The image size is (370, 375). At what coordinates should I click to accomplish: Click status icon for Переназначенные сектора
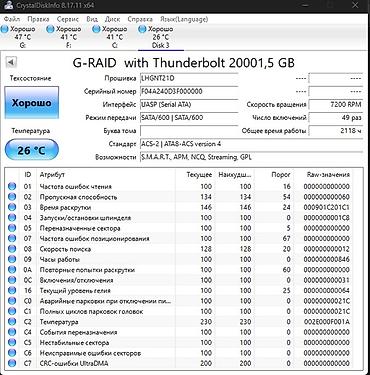point(12,228)
